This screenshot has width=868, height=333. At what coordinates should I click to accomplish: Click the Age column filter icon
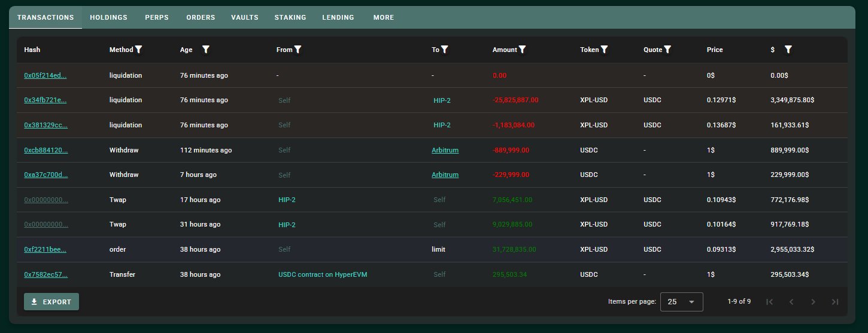pos(206,50)
